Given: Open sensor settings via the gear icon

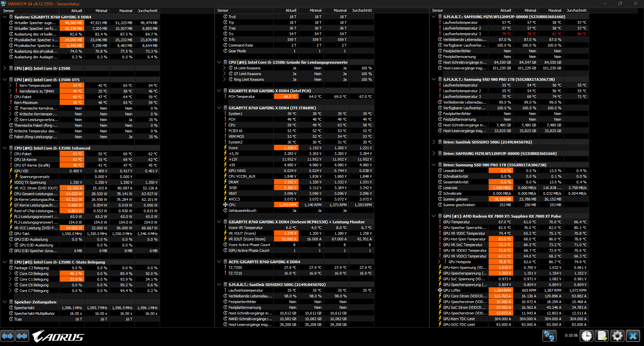Looking at the screenshot, I should coord(618,336).
